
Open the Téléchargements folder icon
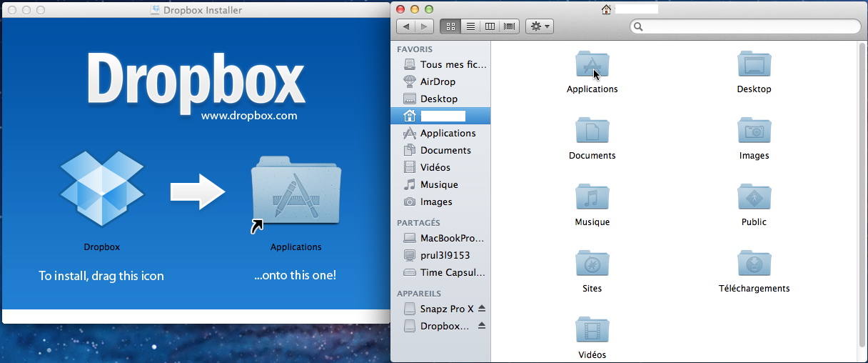pyautogui.click(x=754, y=264)
